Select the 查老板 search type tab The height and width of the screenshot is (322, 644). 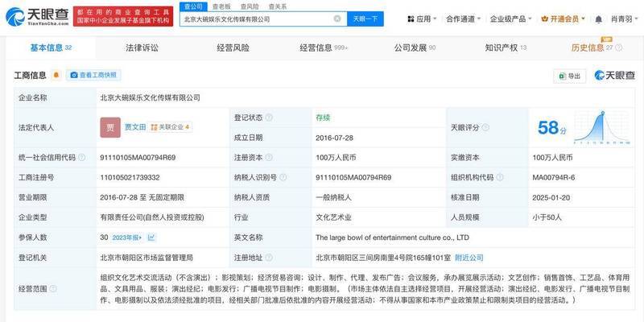click(220, 6)
